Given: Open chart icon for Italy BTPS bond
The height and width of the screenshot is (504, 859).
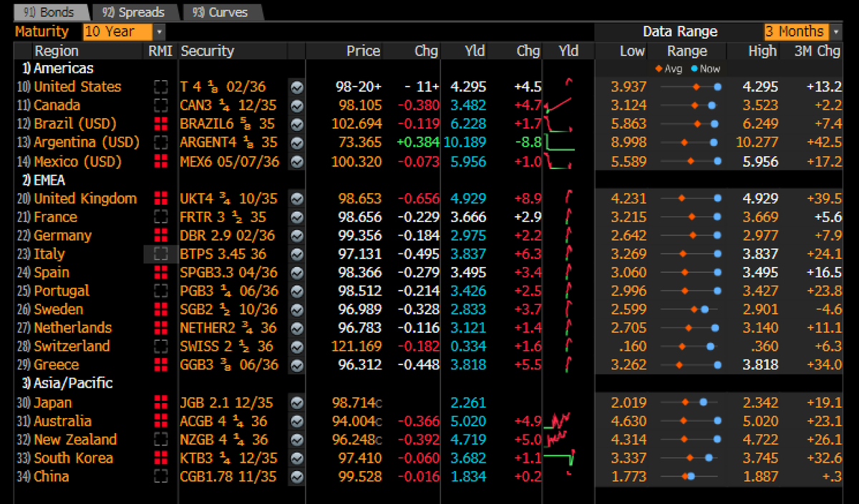Looking at the screenshot, I should [x=296, y=254].
